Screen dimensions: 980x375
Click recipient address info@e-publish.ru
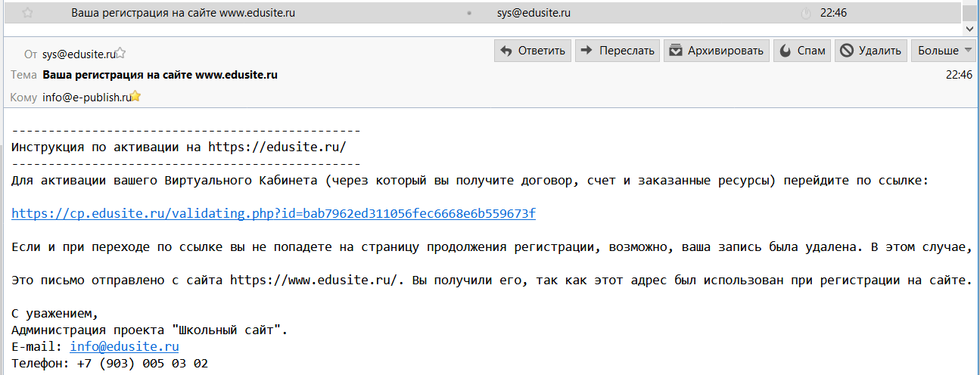point(87,97)
